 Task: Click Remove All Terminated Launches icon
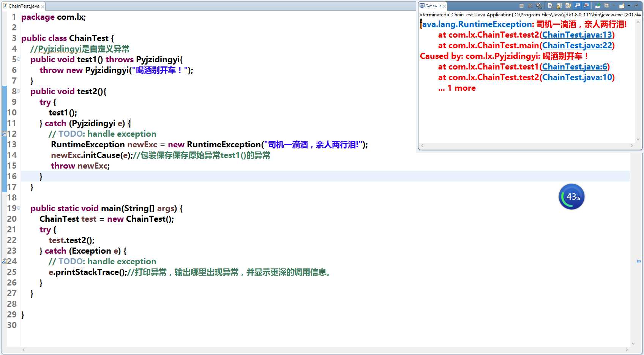coord(539,6)
